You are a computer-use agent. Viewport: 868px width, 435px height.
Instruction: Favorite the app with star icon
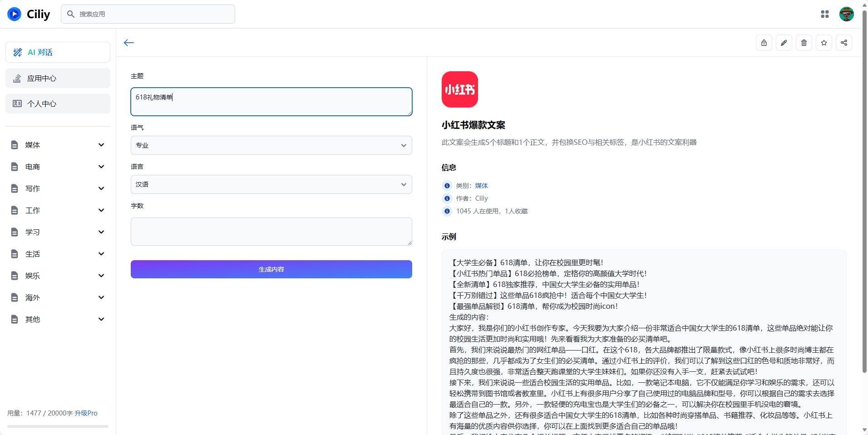(824, 43)
